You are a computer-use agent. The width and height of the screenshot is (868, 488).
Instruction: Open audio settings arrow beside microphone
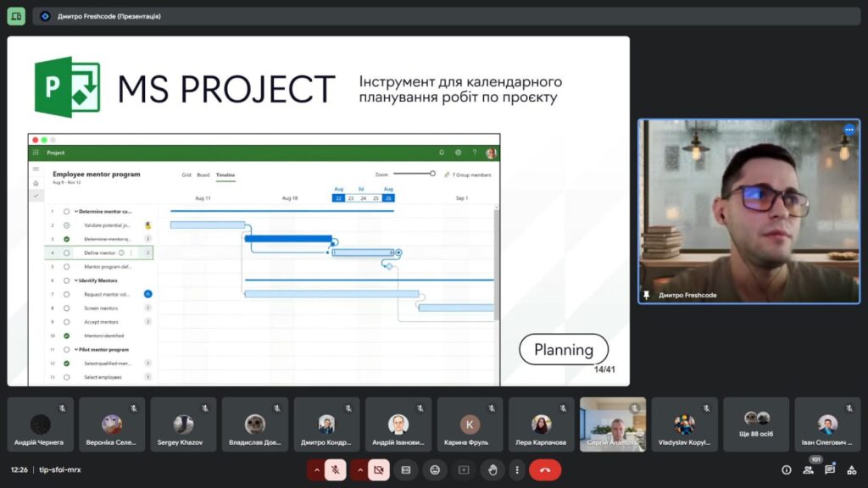[317, 469]
